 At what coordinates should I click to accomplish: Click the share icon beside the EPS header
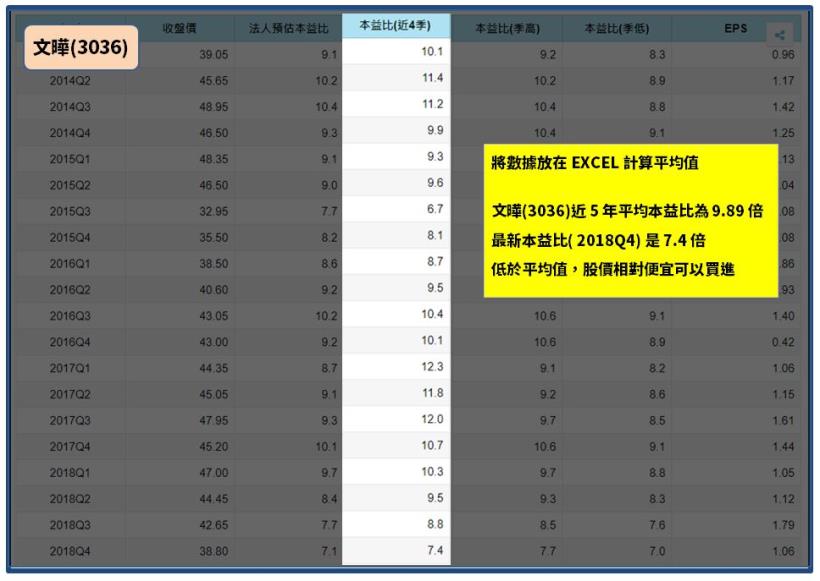tap(780, 35)
